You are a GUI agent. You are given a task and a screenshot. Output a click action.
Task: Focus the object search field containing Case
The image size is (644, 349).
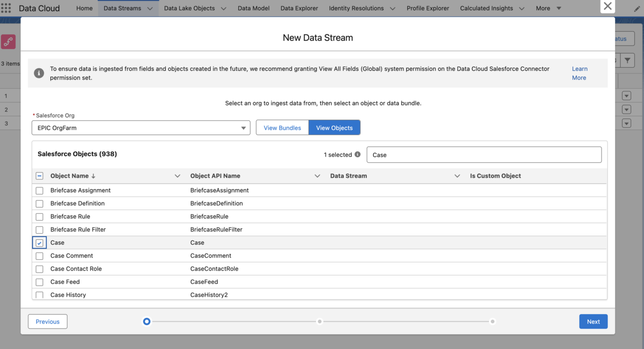coord(484,155)
